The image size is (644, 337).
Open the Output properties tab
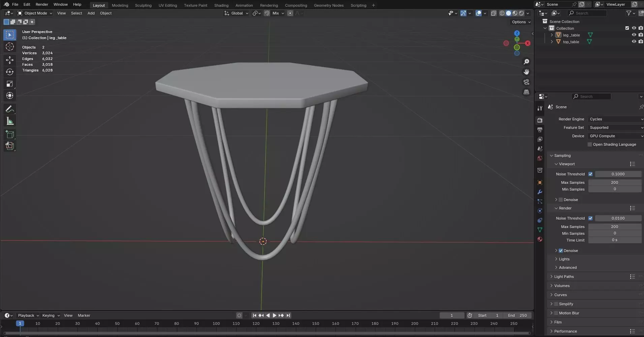tap(540, 130)
